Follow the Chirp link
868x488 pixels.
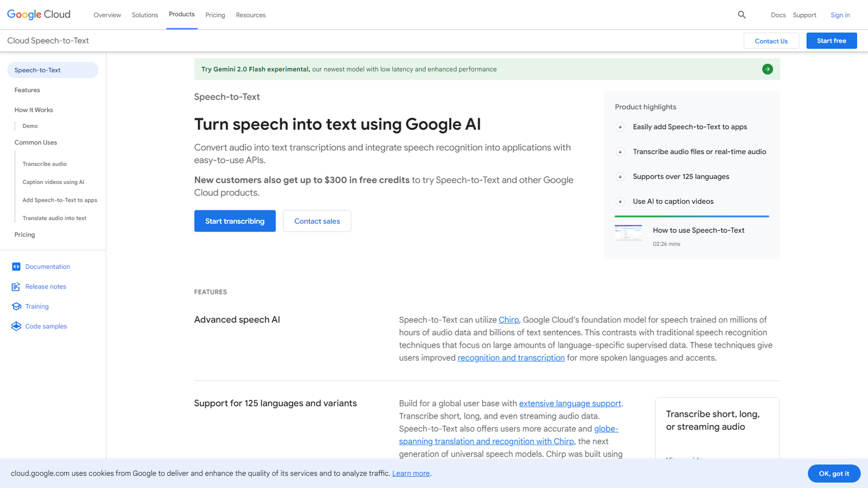(508, 320)
